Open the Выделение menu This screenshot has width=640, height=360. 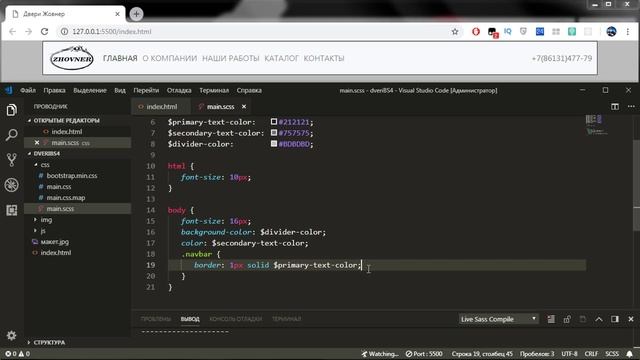coord(90,90)
